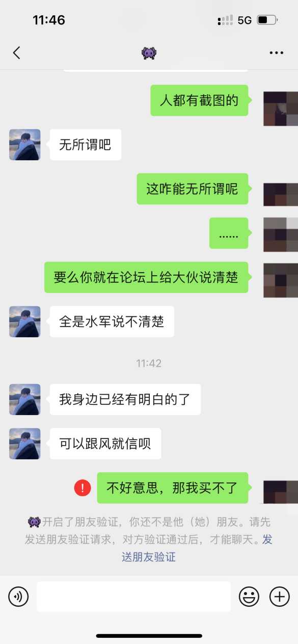Open the plus attachments panel
298x644 pixels.
[280, 596]
